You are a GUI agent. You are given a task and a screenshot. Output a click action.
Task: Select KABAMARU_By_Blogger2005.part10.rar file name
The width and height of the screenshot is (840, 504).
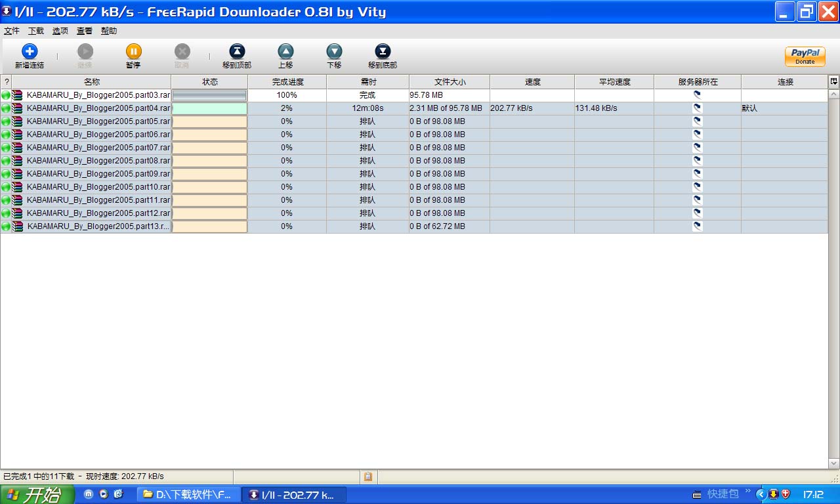[x=98, y=187]
